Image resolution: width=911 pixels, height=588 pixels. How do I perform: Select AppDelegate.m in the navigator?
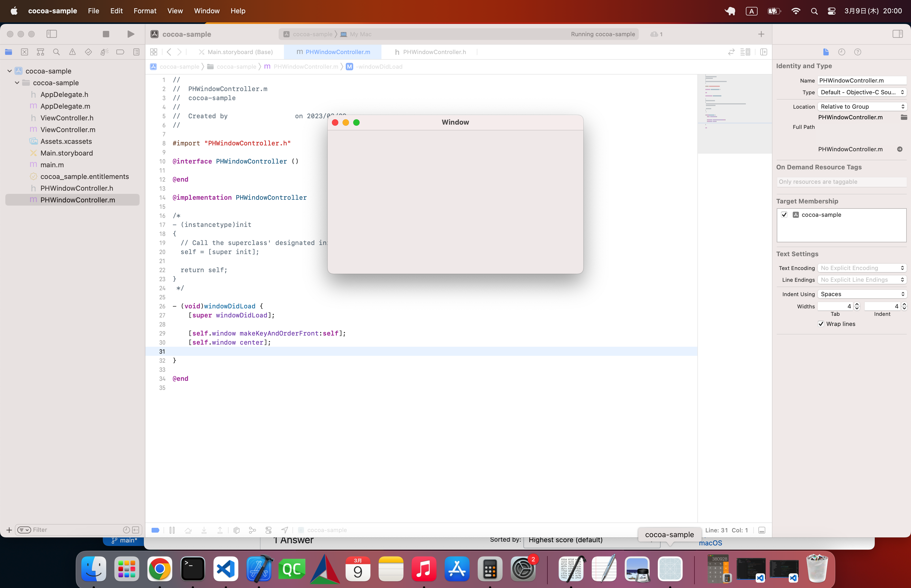[x=65, y=106]
